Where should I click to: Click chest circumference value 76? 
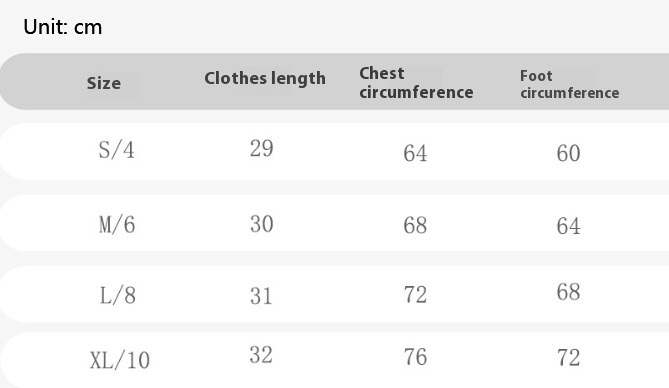(x=415, y=357)
